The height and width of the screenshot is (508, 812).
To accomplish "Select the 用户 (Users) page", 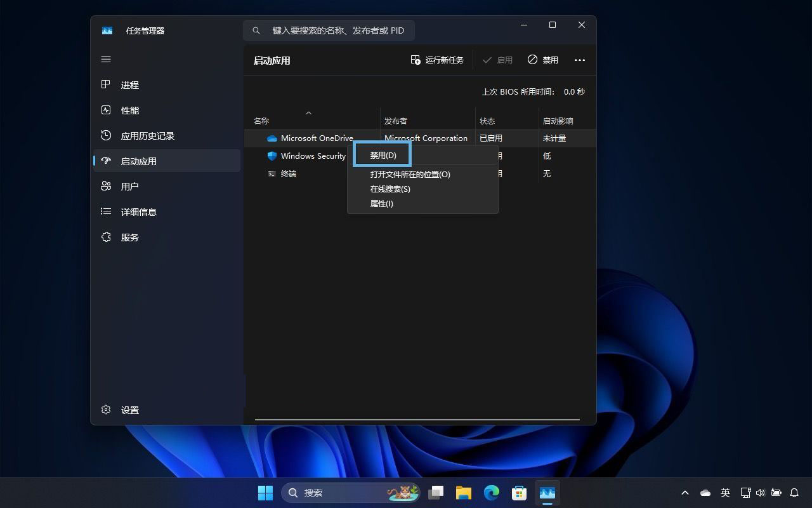I will pos(129,187).
